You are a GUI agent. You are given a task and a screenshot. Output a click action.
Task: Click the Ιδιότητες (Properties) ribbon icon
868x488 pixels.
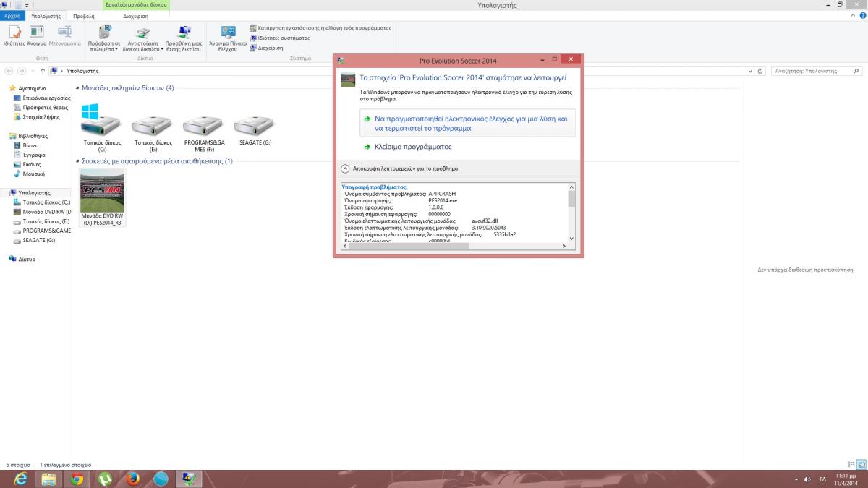[x=14, y=35]
